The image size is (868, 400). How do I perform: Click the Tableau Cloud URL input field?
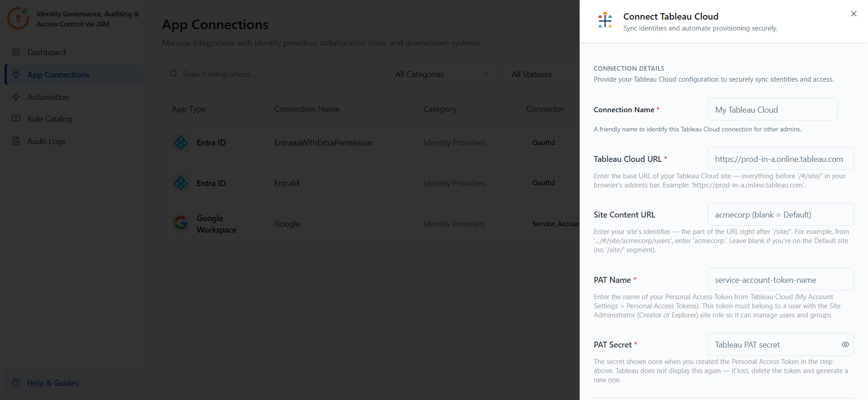click(780, 159)
